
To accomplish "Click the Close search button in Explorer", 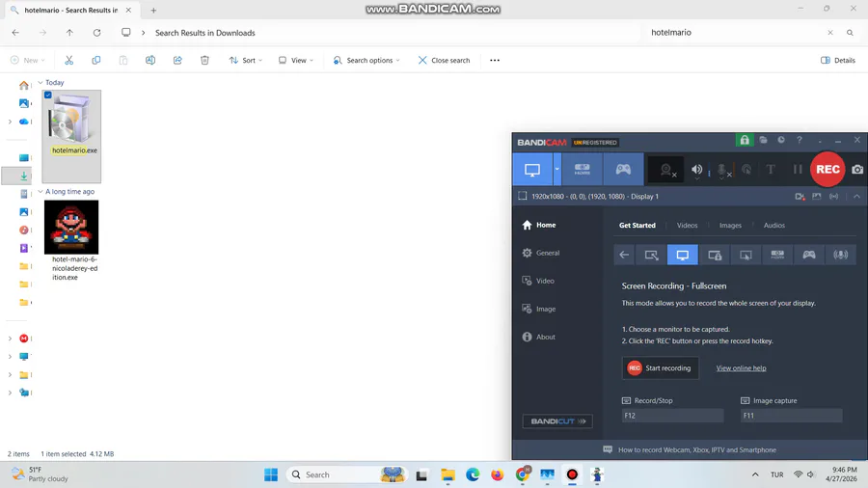I will point(444,61).
